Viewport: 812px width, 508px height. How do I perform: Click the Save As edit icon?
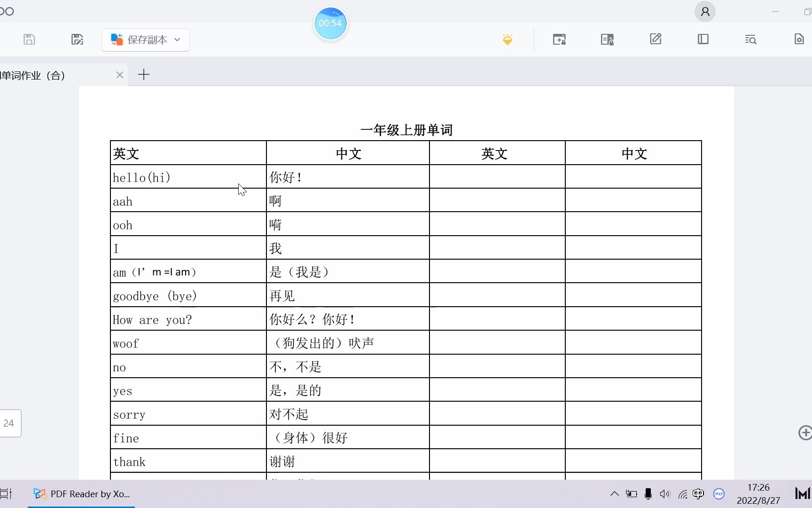[77, 40]
